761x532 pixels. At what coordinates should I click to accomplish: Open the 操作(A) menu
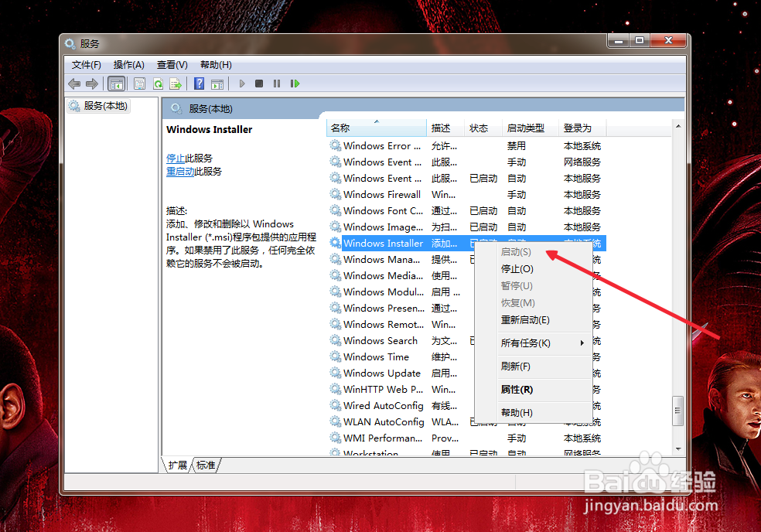tap(128, 64)
